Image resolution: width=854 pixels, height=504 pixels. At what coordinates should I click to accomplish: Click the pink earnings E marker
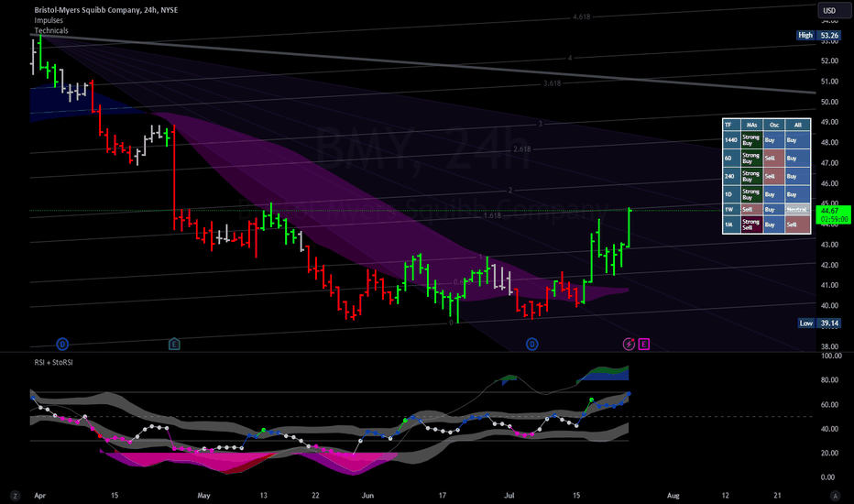pyautogui.click(x=644, y=344)
